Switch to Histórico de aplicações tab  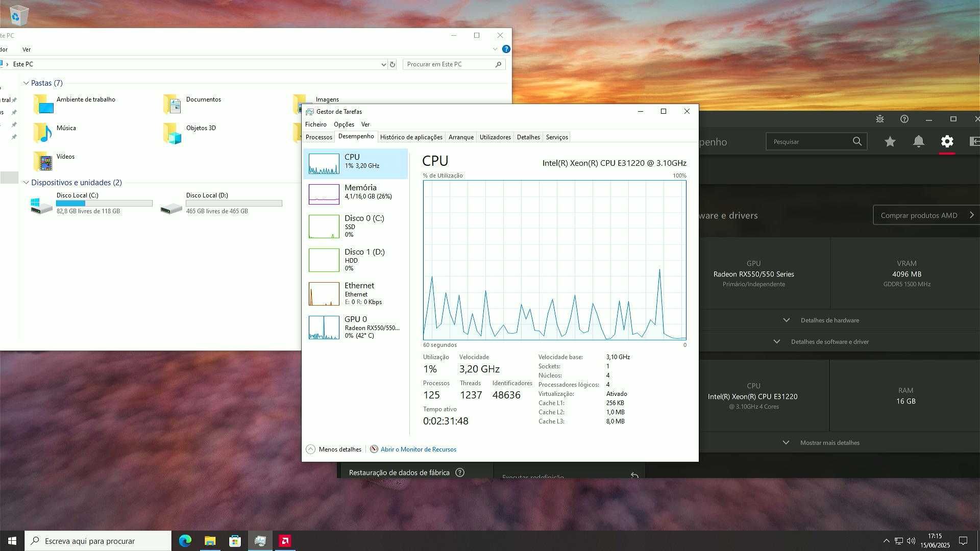coord(411,137)
